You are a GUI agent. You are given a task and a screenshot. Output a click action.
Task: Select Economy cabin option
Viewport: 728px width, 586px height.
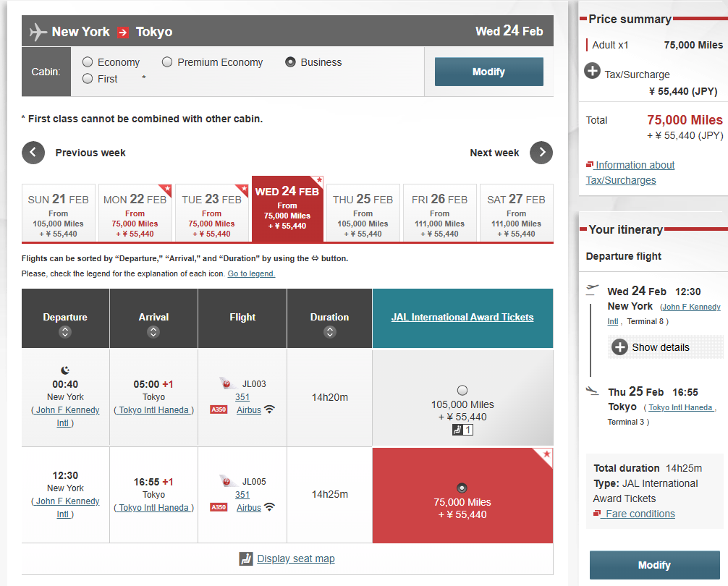pos(88,61)
